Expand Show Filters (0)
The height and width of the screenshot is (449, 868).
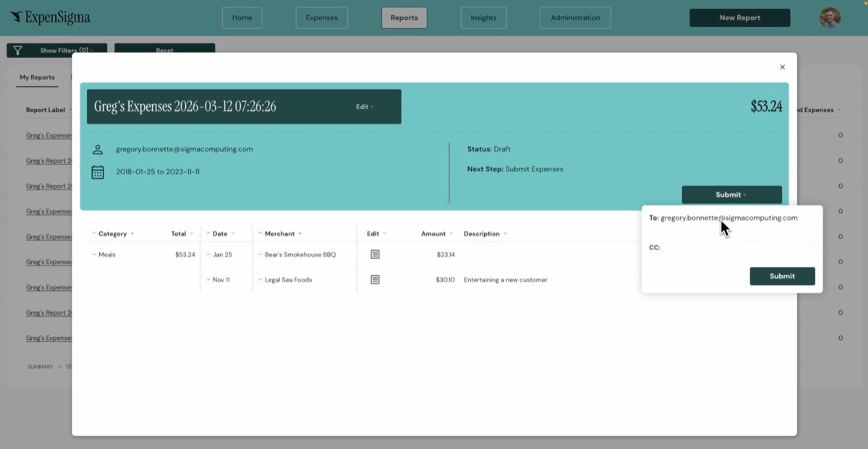tap(57, 51)
